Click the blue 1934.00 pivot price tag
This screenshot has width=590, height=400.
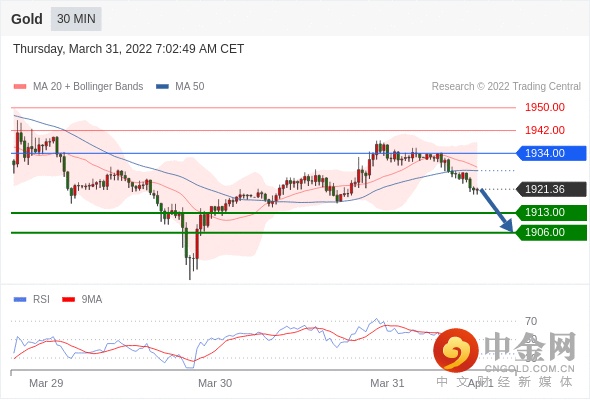pos(551,153)
